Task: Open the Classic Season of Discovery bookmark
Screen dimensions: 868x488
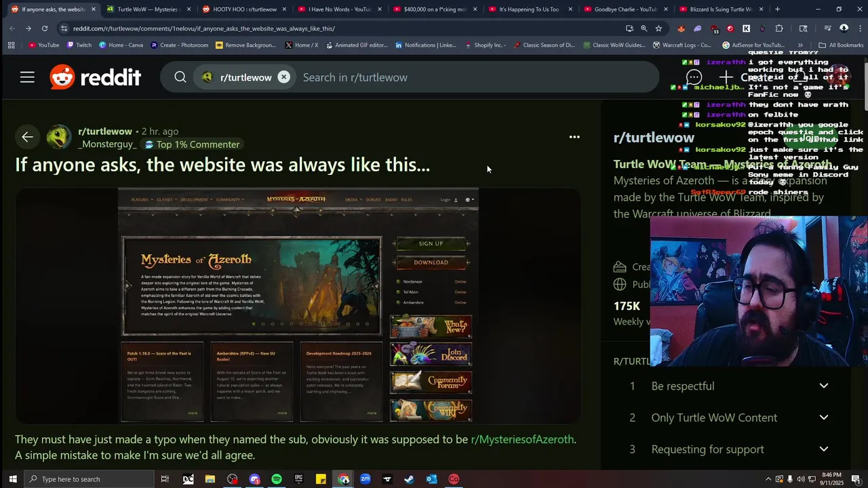Action: (x=545, y=45)
